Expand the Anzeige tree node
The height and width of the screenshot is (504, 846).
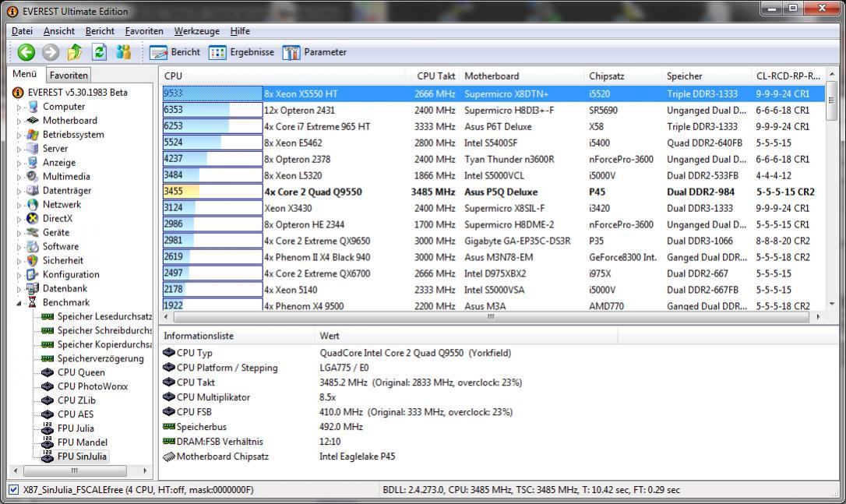point(19,163)
